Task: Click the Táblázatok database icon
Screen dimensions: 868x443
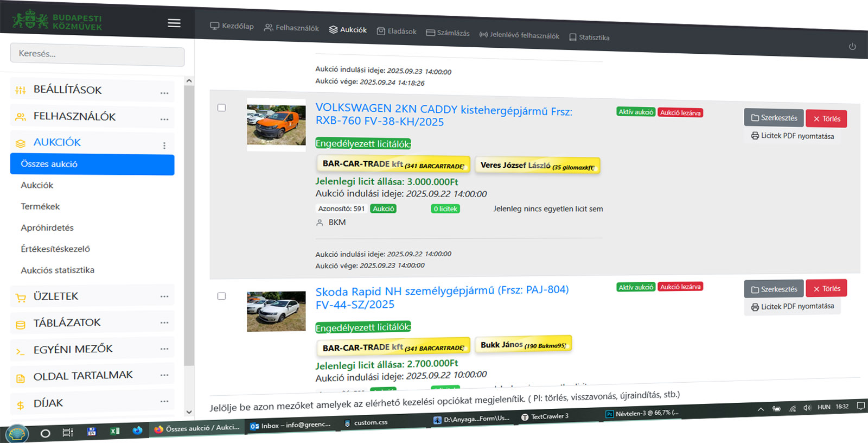Action: [x=21, y=325]
